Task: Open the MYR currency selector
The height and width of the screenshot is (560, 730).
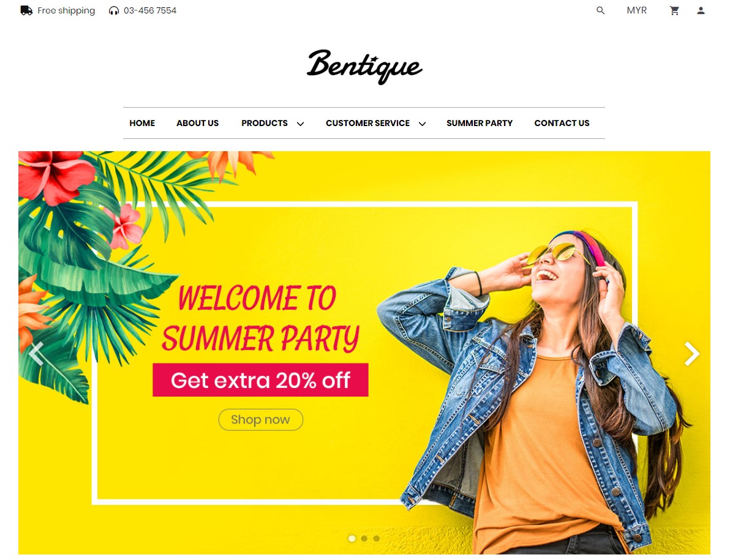Action: click(x=636, y=10)
